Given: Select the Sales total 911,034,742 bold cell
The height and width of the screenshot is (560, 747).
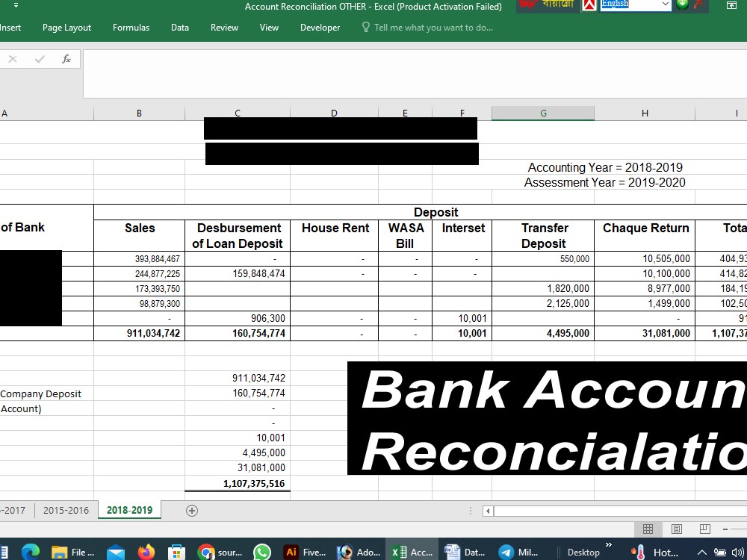Looking at the screenshot, I should tap(140, 333).
